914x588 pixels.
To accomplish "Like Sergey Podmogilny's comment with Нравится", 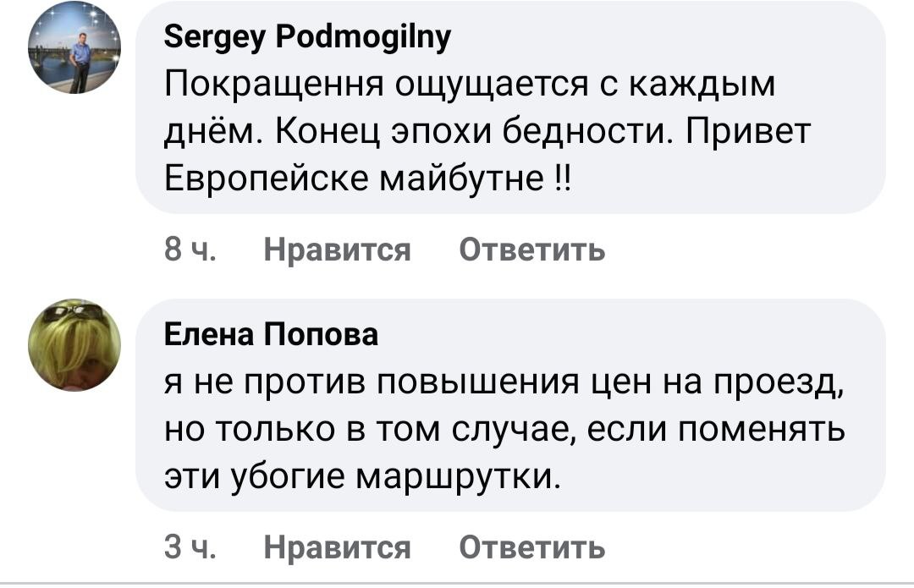I will coord(338,250).
